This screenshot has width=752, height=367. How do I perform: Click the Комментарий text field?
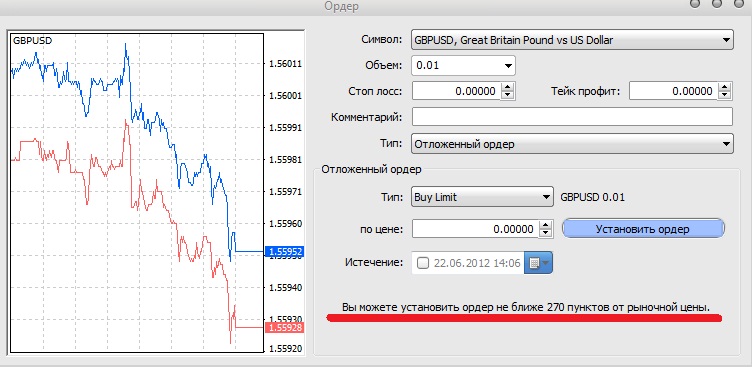pyautogui.click(x=572, y=117)
